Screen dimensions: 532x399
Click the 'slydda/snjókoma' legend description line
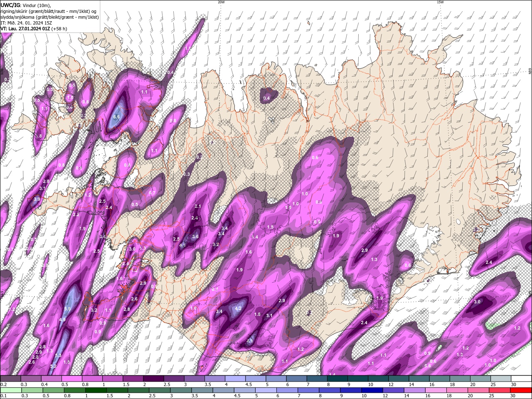tap(49, 17)
